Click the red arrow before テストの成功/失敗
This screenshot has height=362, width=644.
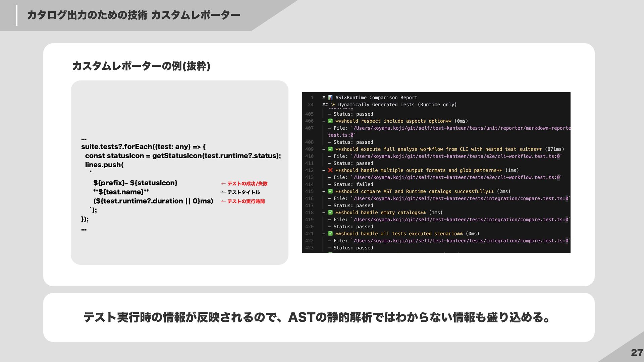[x=223, y=184]
